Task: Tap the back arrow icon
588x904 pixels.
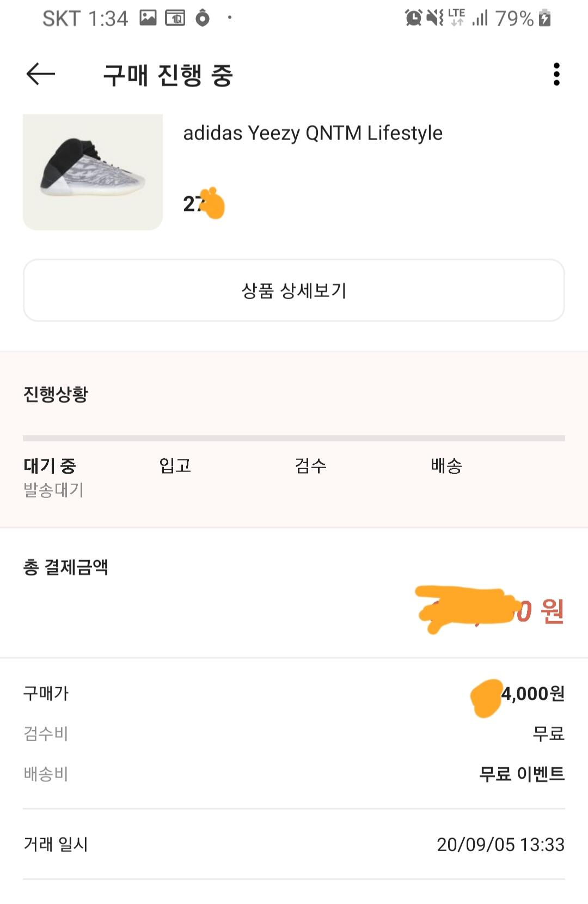Action: click(x=41, y=74)
